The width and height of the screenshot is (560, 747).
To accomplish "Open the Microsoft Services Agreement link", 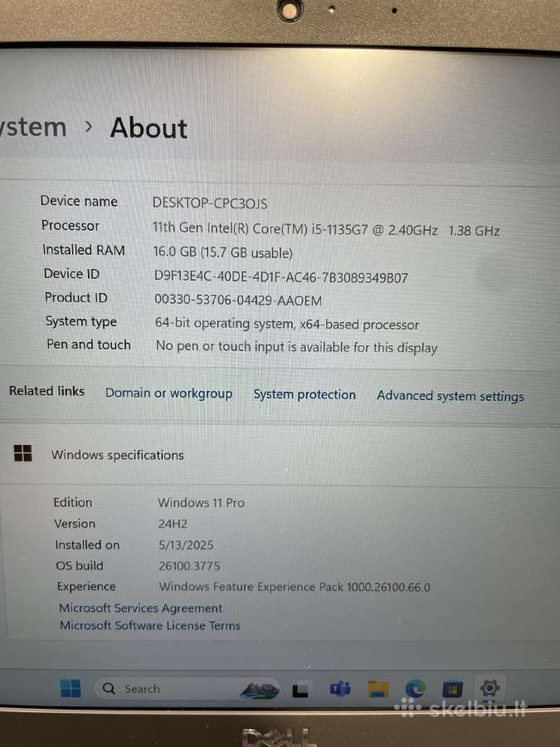I will 140,608.
